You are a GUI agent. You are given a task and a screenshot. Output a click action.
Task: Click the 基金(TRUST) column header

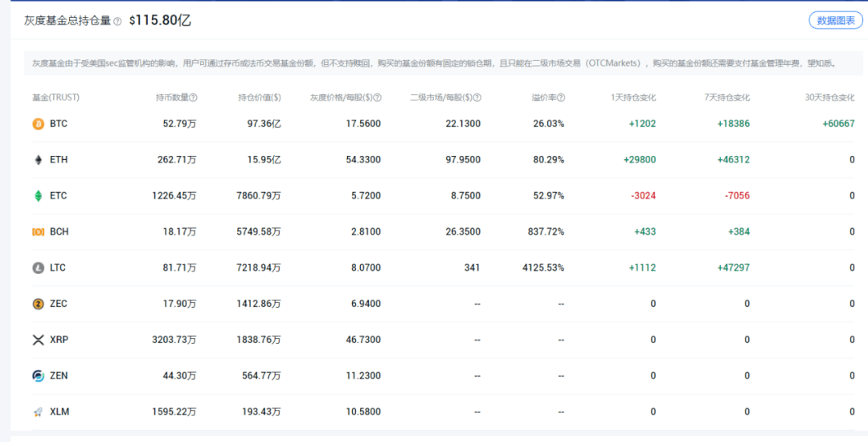[x=56, y=97]
